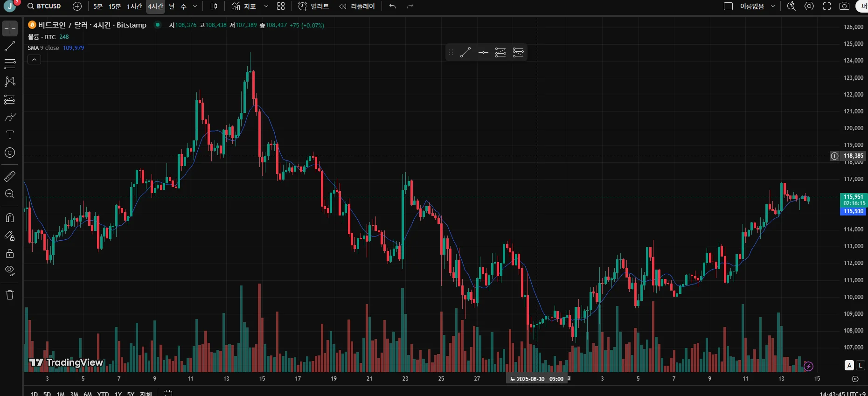Select the ruler measure tool

tap(10, 176)
